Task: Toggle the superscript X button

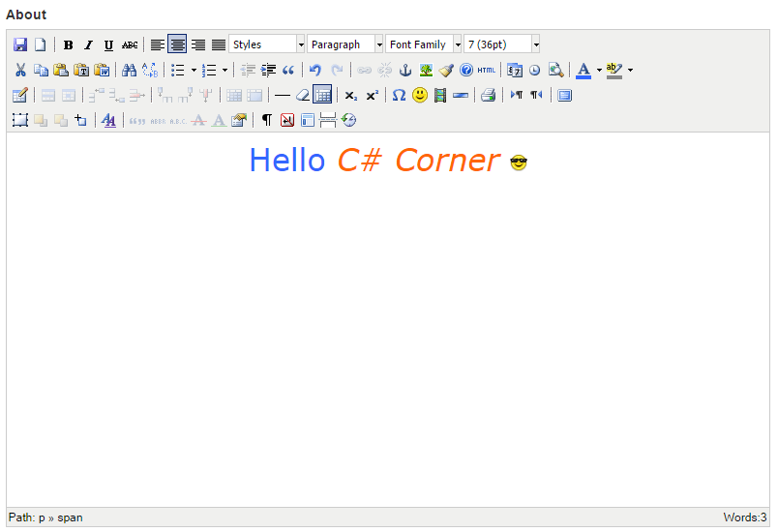Action: click(373, 95)
